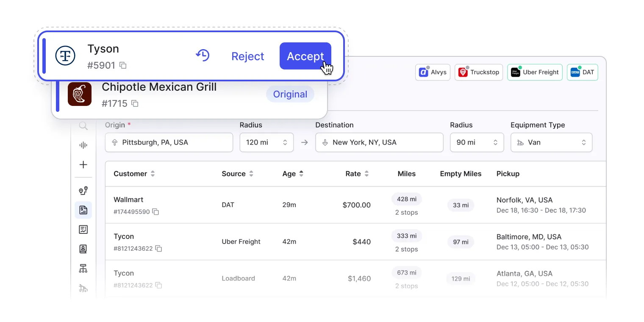Copy Wallmart load number #174495590
Screen dimensions: 644x322
coord(155,211)
